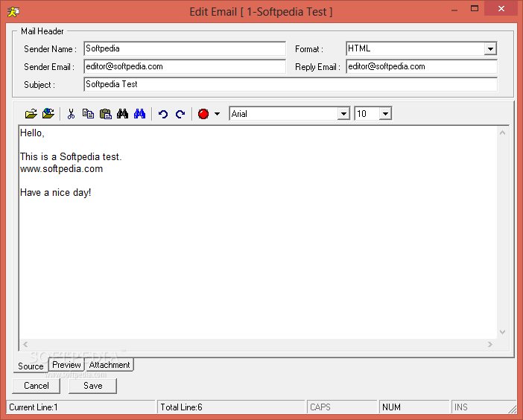Click the editor's scroll up arrow
This screenshot has height=420, width=523.
[503, 133]
